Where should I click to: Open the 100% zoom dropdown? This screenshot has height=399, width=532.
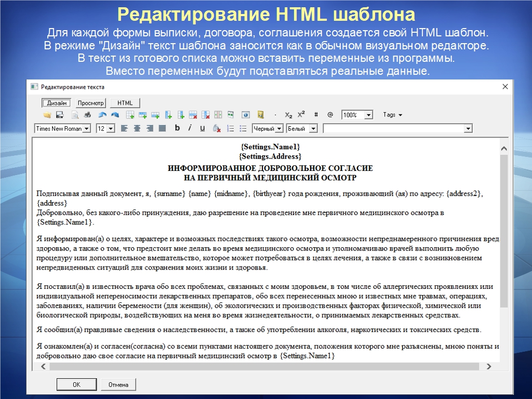coord(368,115)
